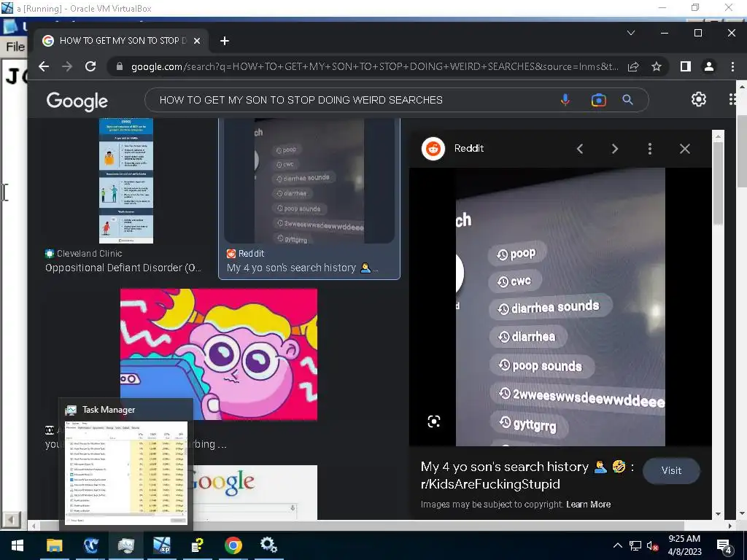The image size is (747, 560).
Task: Click the page vertical scrollbar thumb
Action: (x=741, y=151)
